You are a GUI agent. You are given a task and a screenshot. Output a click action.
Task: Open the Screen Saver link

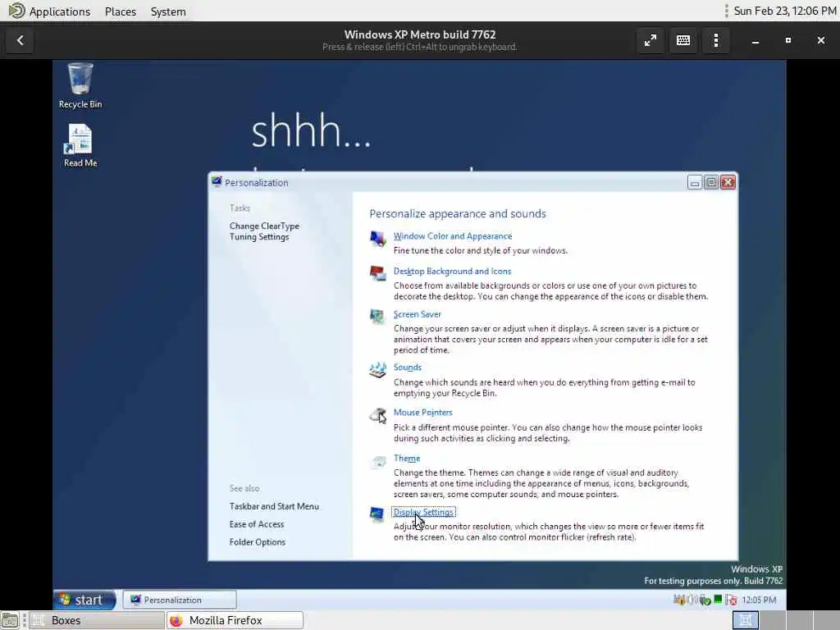(418, 314)
